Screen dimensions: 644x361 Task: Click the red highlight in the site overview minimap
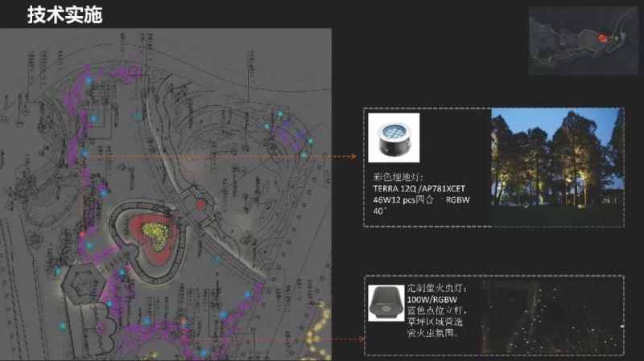[x=602, y=37]
